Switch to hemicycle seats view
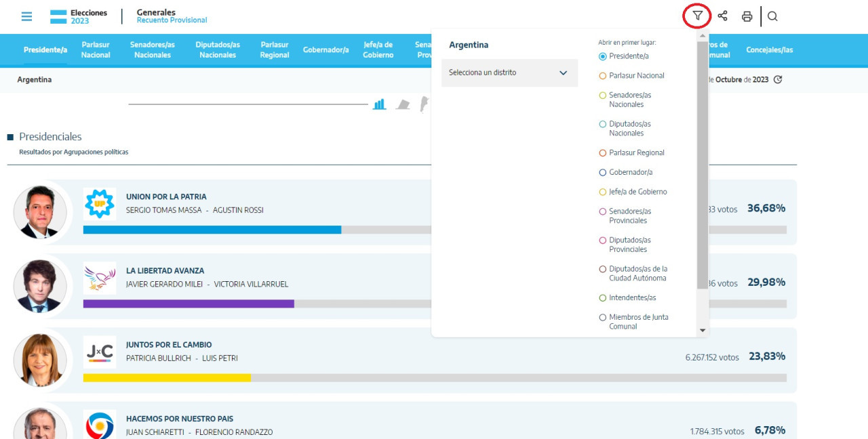Viewport: 868px width, 439px height. 403,104
